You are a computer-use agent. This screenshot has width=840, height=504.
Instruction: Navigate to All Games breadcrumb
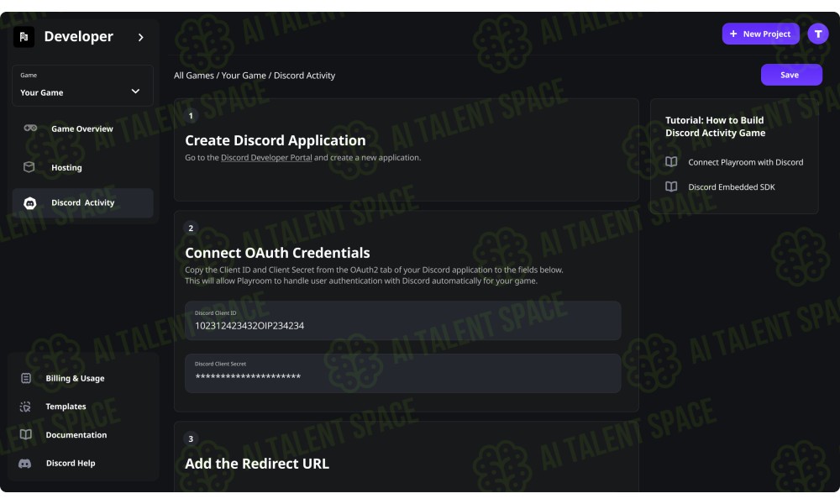[193, 76]
